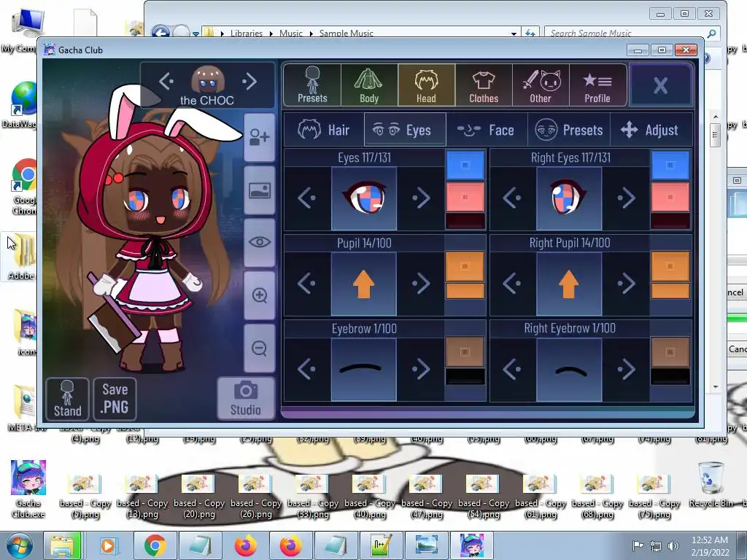Select Gacha Club.exe desktop icon
747x560 pixels.
[x=28, y=489]
